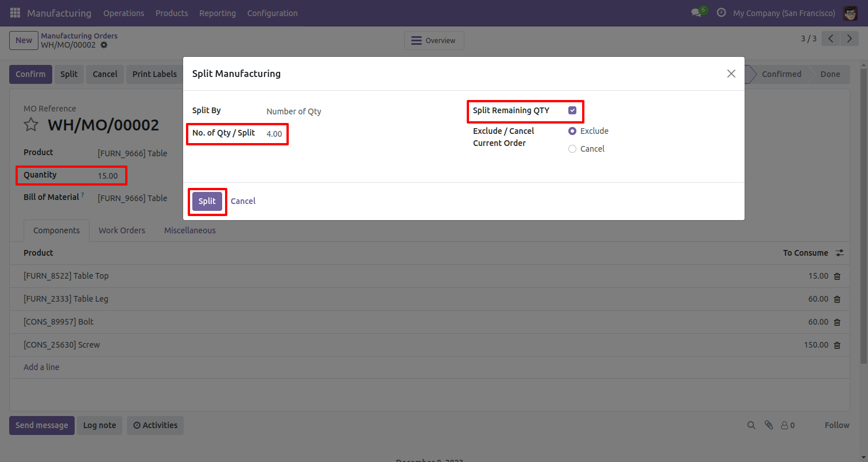
Task: Click the New button
Action: (24, 40)
